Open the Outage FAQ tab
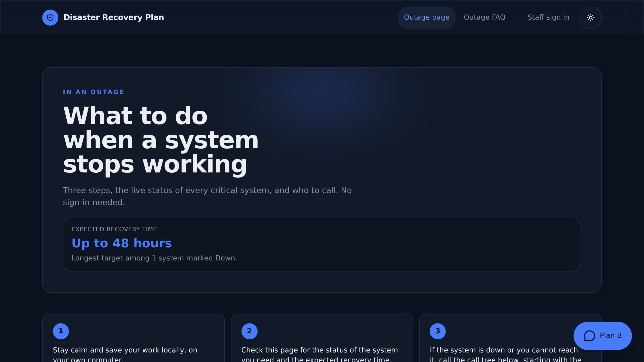The height and width of the screenshot is (362, 644). 485,17
